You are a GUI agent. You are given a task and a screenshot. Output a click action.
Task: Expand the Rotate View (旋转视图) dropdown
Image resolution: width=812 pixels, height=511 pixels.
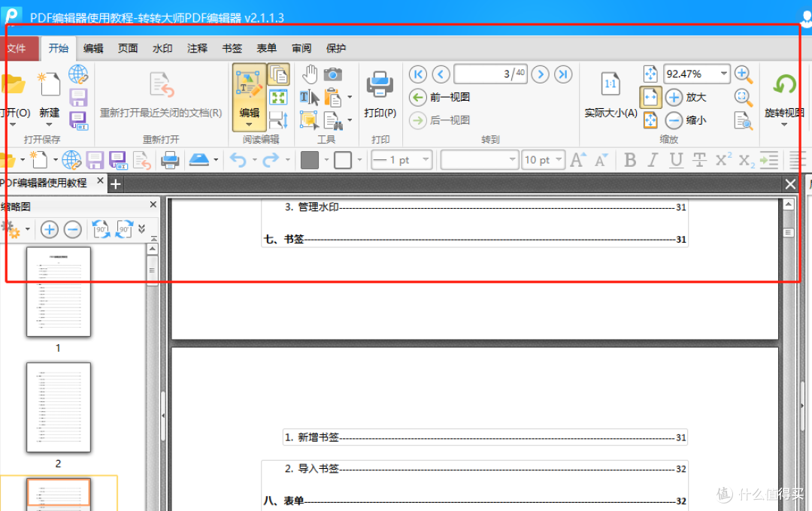(x=784, y=124)
